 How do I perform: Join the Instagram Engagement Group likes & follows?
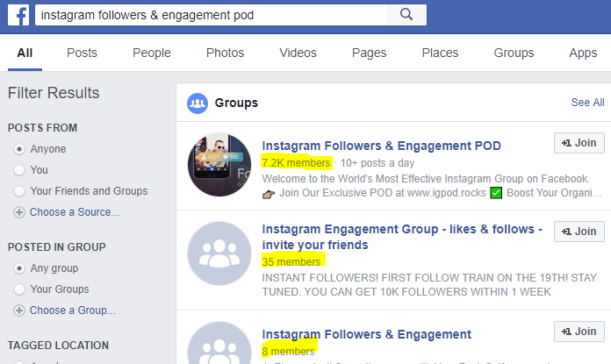[x=579, y=232]
